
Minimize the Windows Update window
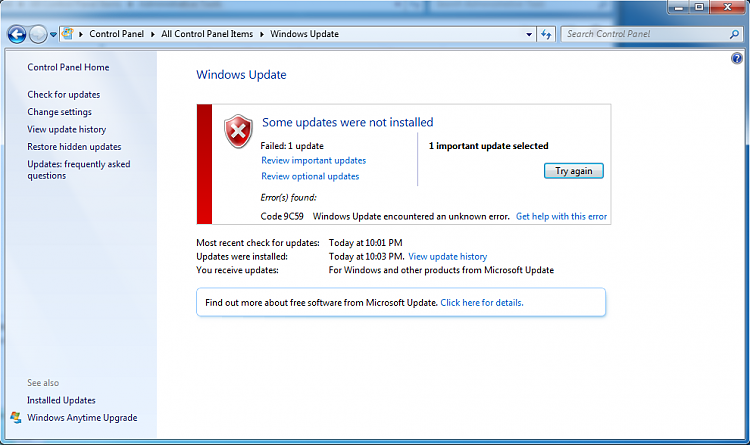click(678, 7)
